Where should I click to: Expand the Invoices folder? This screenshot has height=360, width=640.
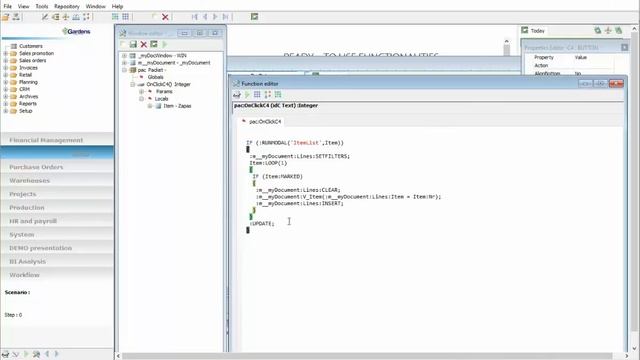6,68
